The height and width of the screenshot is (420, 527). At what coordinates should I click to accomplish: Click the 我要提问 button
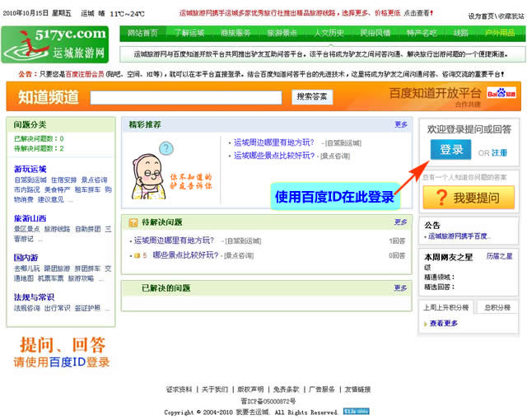coord(469,198)
